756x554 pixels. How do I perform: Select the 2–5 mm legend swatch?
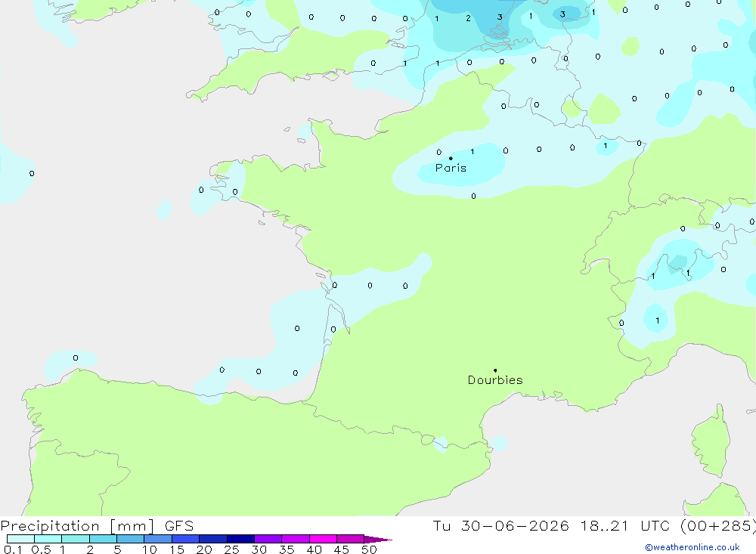click(103, 539)
